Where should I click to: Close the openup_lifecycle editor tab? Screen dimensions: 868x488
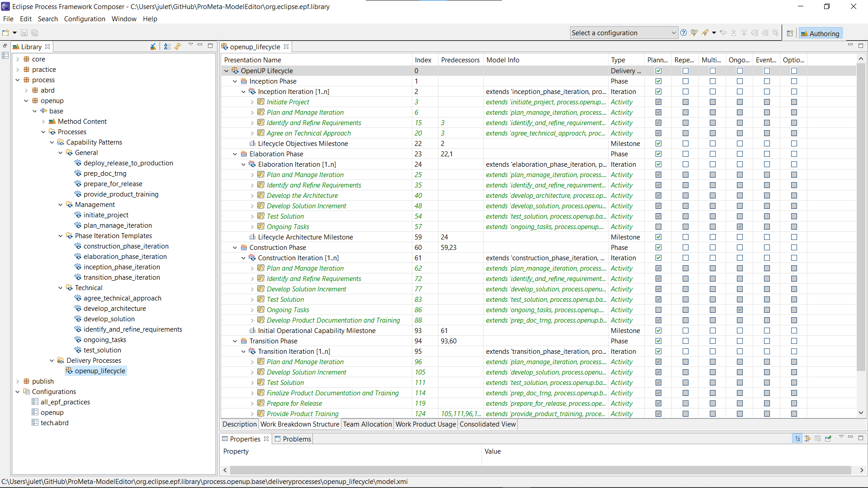[x=286, y=47]
